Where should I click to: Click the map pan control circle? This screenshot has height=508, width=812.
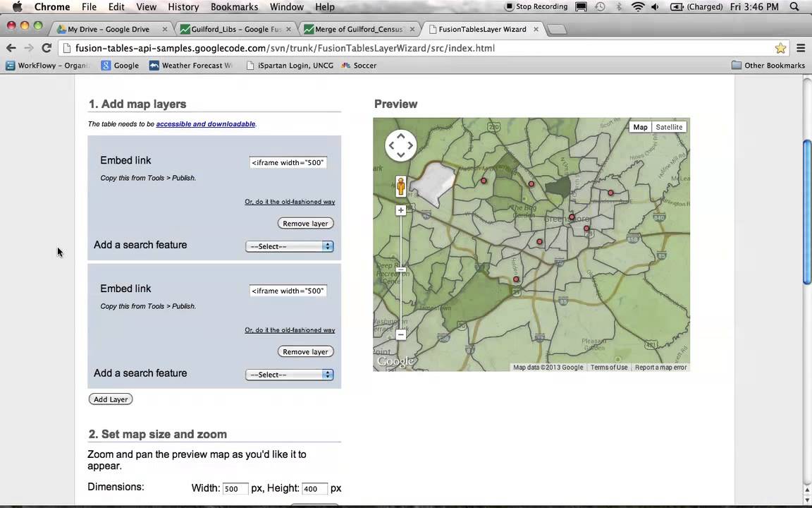[x=401, y=145]
